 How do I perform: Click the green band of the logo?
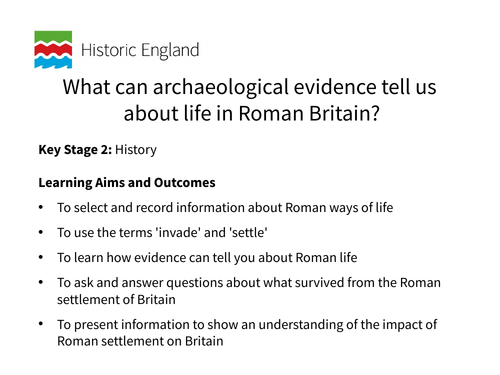53,37
